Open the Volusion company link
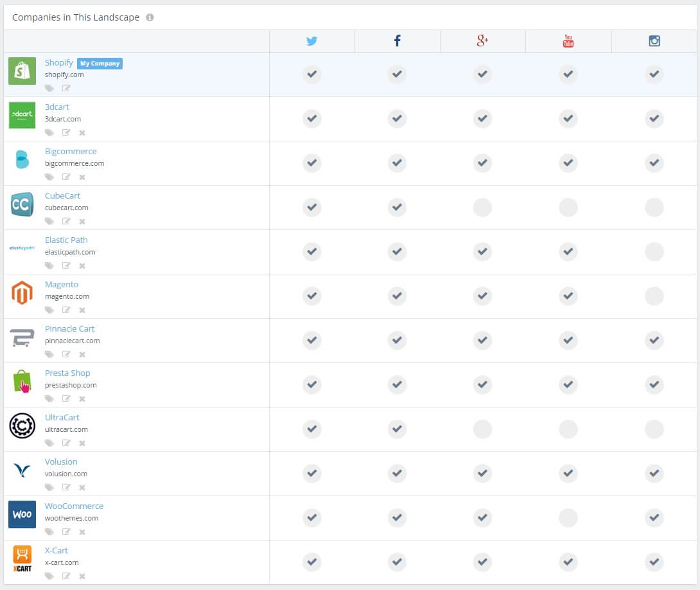Screen dimensions: 700x590 coord(61,462)
